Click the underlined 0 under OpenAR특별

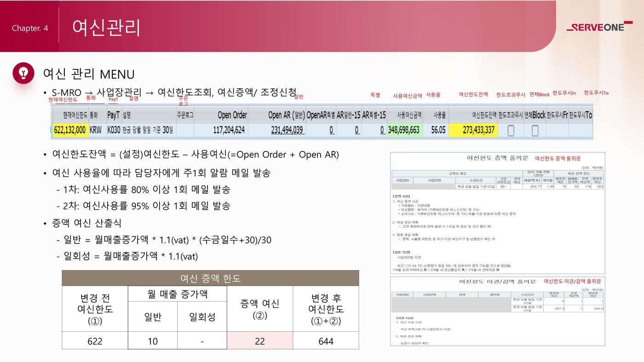point(331,130)
